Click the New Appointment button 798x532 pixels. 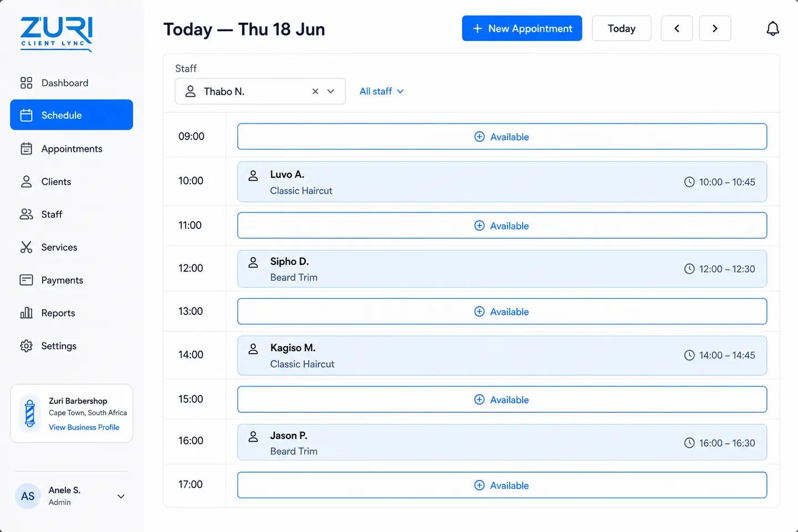[522, 28]
